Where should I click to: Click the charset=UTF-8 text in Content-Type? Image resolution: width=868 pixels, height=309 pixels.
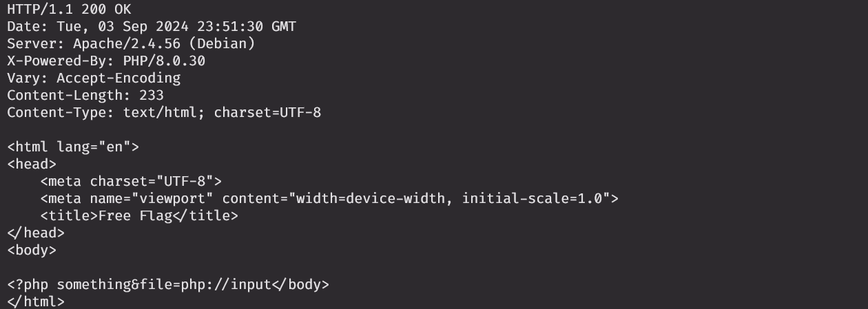267,113
